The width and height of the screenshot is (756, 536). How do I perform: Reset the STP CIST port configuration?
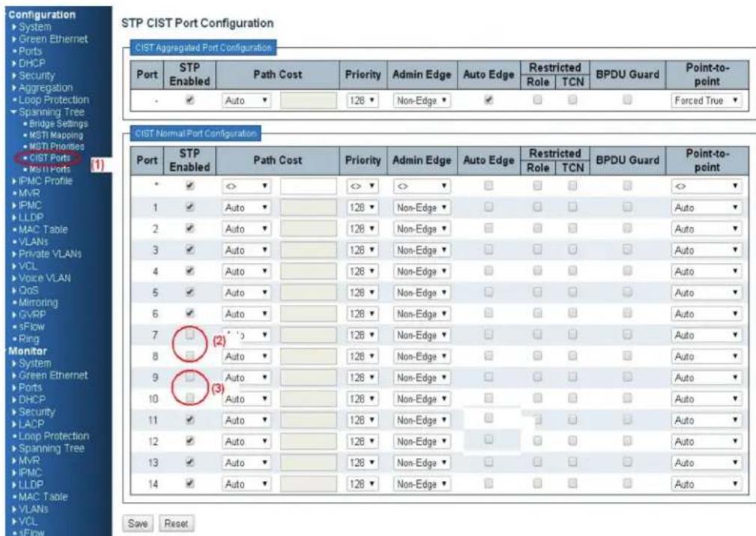click(176, 523)
